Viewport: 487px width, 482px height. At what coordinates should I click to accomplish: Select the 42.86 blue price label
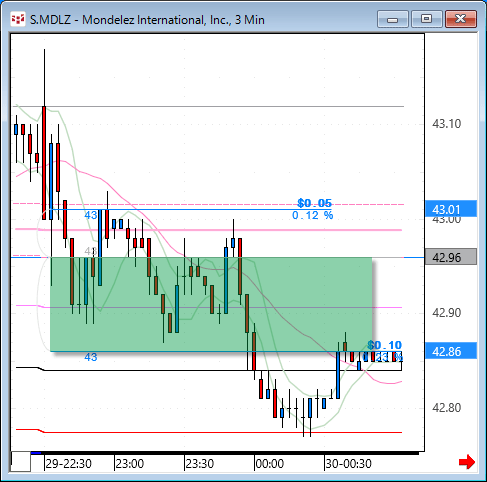[451, 351]
